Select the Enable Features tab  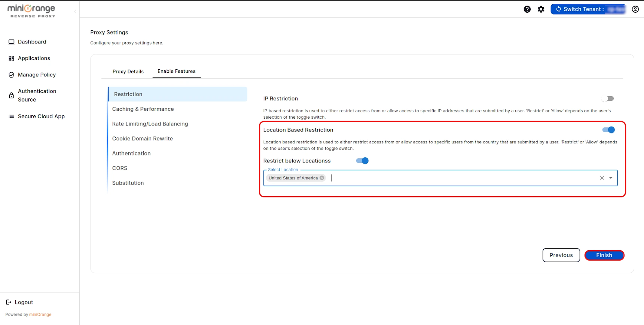[177, 71]
